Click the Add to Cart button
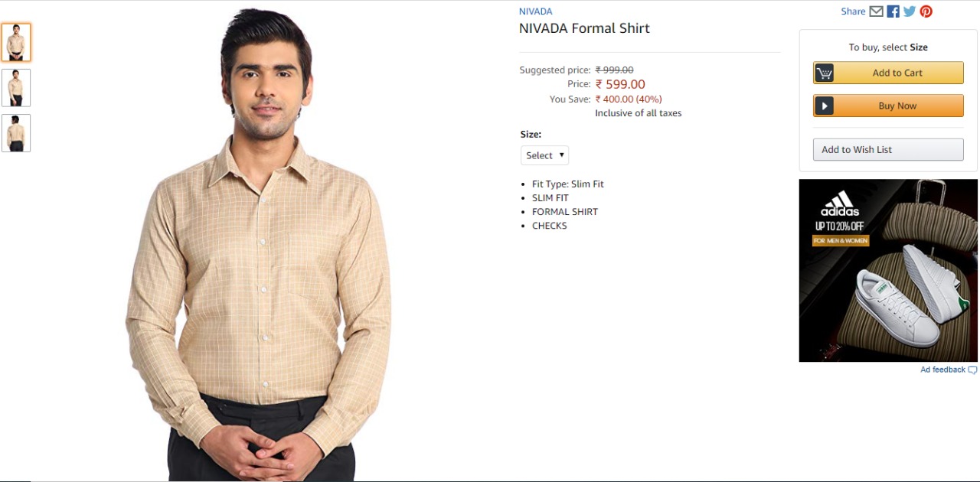Image resolution: width=980 pixels, height=482 pixels. [x=888, y=73]
